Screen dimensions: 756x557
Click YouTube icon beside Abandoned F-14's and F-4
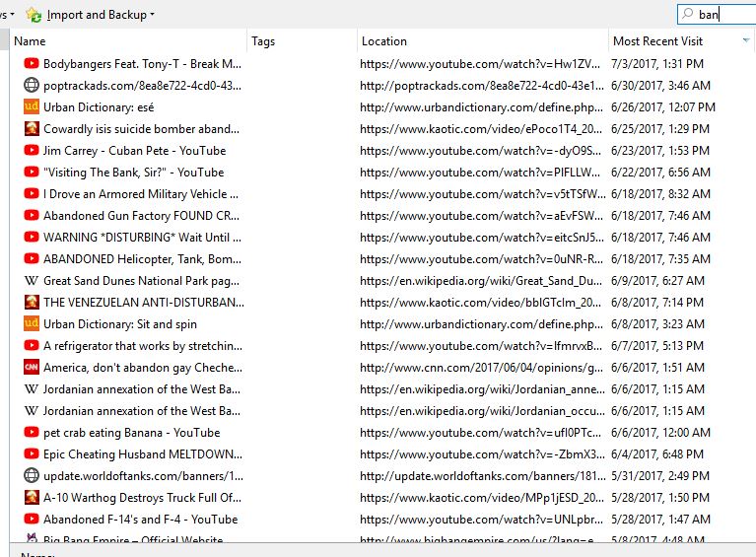pyautogui.click(x=32, y=519)
